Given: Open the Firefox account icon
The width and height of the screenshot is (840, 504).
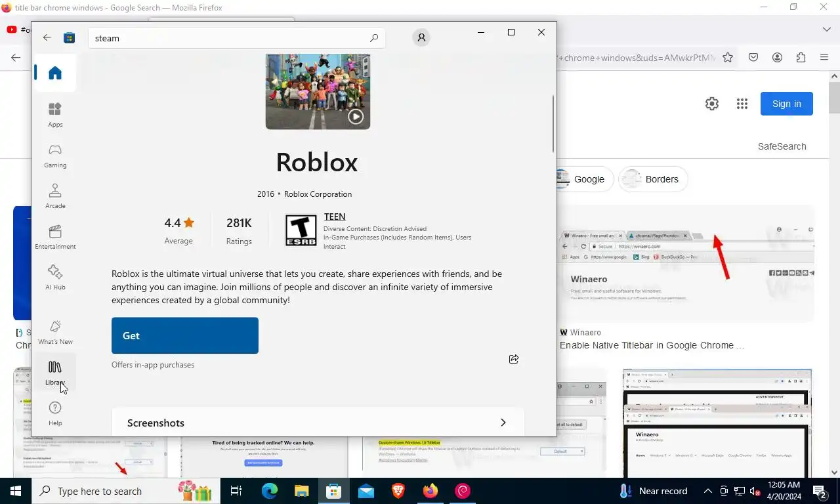Looking at the screenshot, I should click(x=777, y=57).
